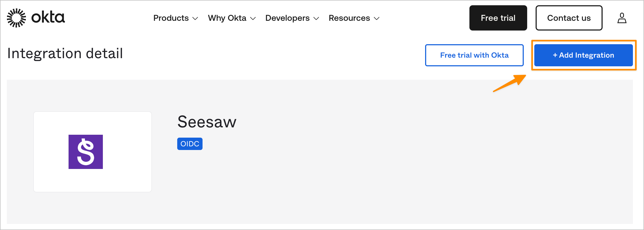This screenshot has width=644, height=230.
Task: Click the Integration detail heading
Action: 65,53
